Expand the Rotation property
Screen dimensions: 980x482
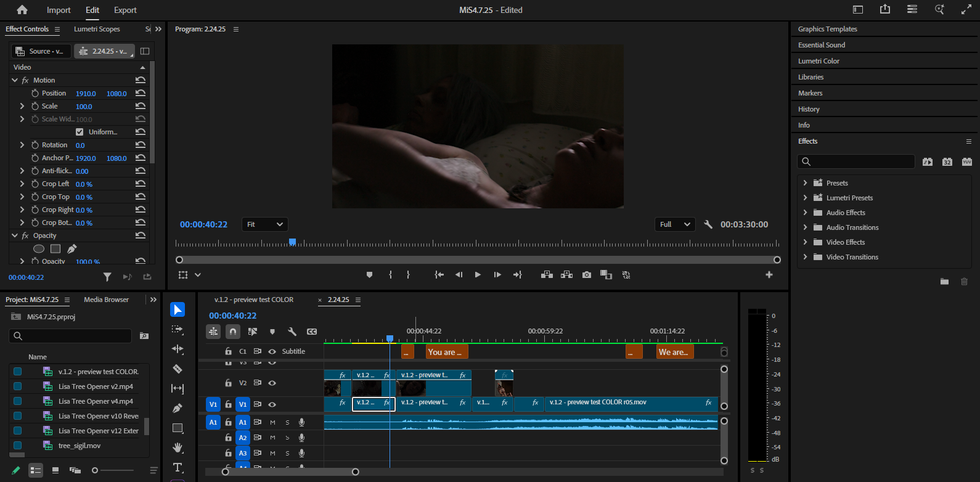coord(22,145)
